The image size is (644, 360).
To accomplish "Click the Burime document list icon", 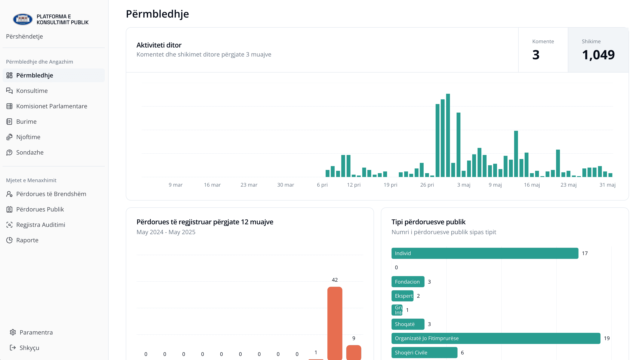I will click(9, 122).
